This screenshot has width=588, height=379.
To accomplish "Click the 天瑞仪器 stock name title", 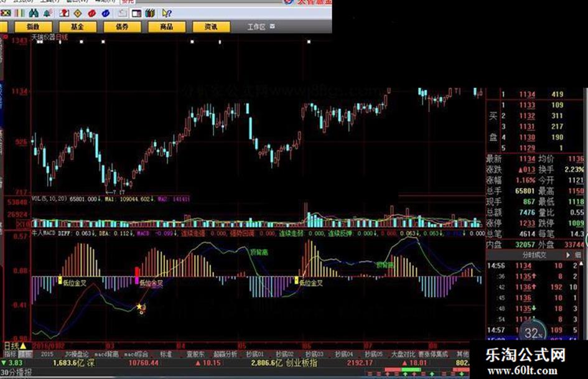I will tap(43, 37).
